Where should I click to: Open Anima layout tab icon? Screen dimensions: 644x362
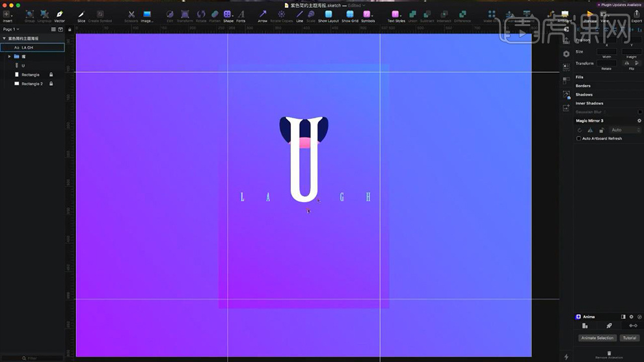tap(585, 326)
